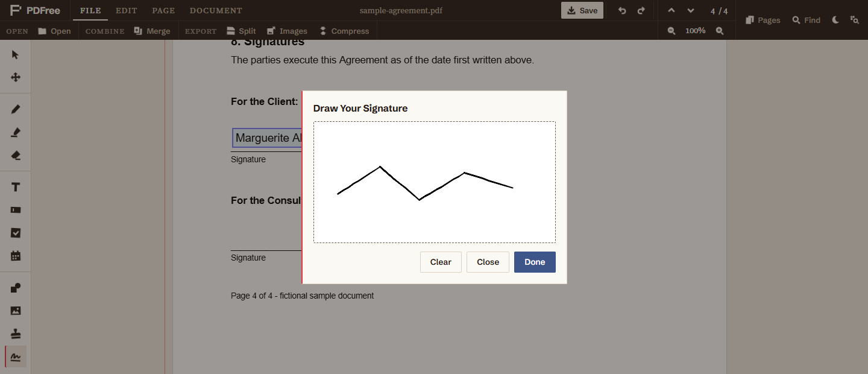868x374 pixels.
Task: Select the highlighter tool
Action: pyautogui.click(x=16, y=133)
